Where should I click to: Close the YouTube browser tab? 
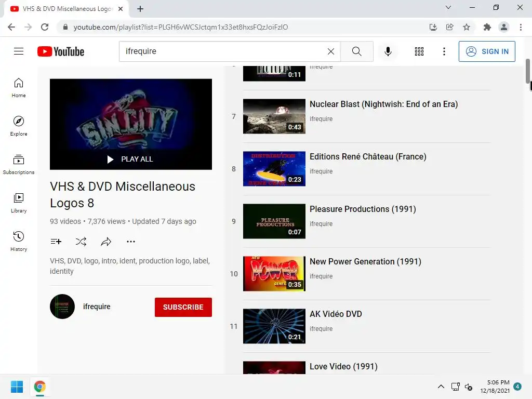point(121,9)
